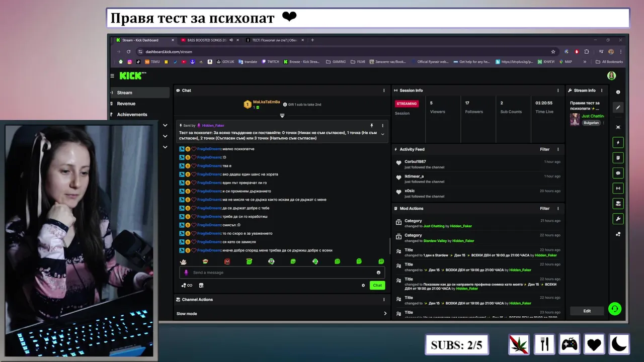Switch to the ТЕСТ: Психопат ли сте tab
644x362 pixels.
(x=275, y=40)
